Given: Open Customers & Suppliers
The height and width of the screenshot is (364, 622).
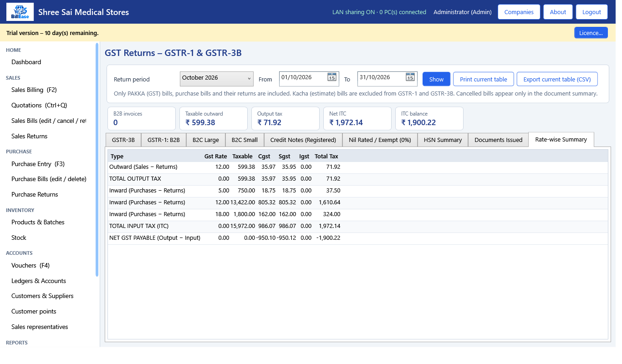Looking at the screenshot, I should pos(42,296).
